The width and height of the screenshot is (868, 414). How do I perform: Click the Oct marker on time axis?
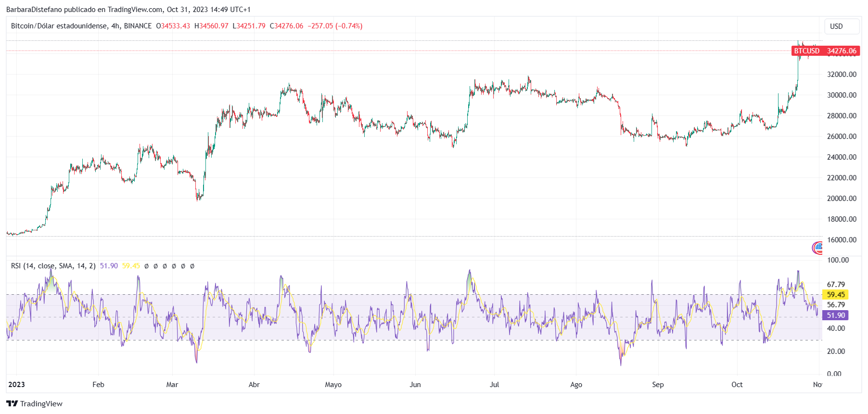click(737, 385)
